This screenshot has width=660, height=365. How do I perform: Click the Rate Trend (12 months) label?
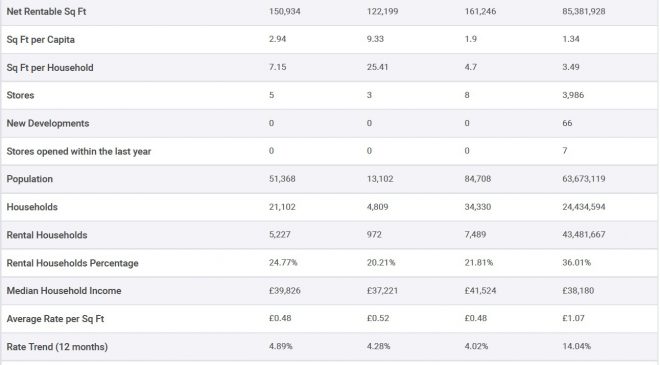point(57,347)
